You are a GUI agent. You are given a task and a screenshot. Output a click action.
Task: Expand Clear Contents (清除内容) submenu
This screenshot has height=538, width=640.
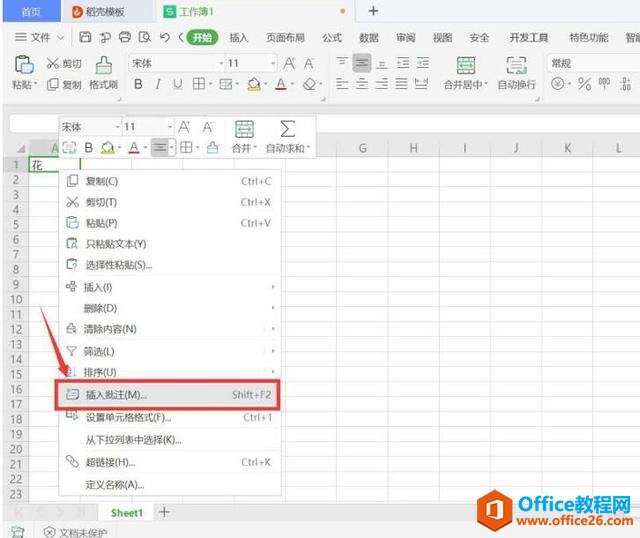coord(170,329)
